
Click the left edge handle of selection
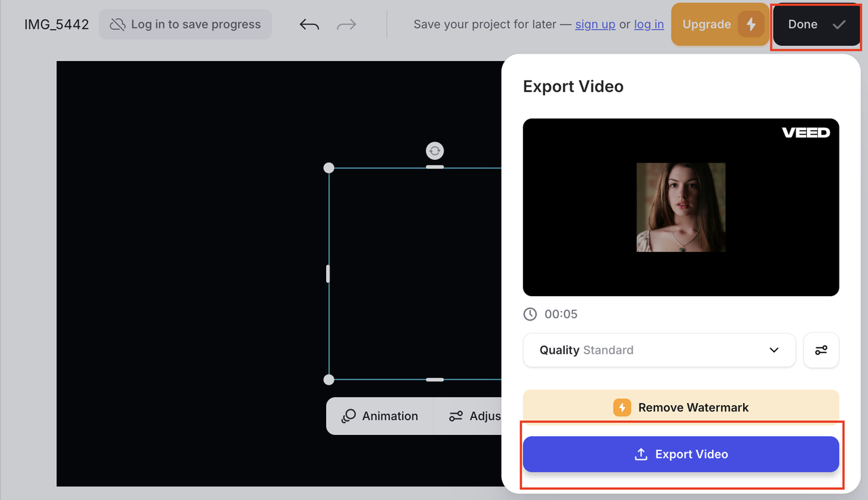(328, 274)
